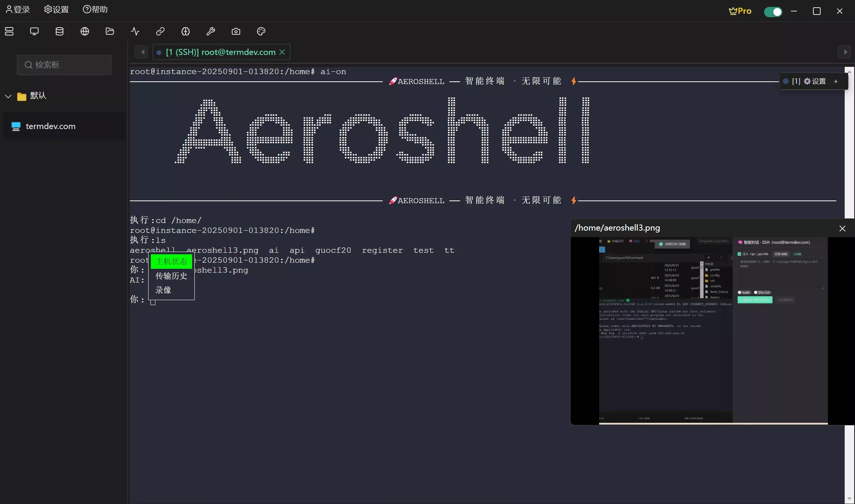Collapse the 默认 folder group
The image size is (855, 504).
point(8,96)
